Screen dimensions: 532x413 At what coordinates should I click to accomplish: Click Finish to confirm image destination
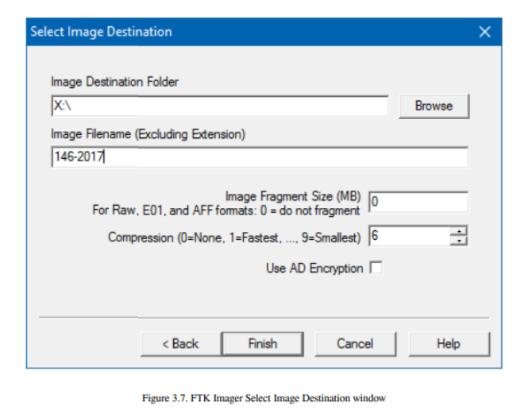click(262, 344)
